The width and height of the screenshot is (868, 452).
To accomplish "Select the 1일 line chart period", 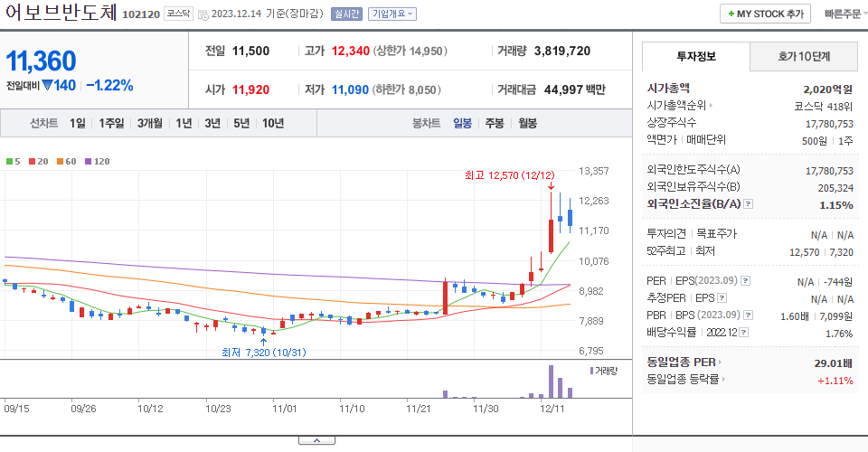I will tap(78, 123).
